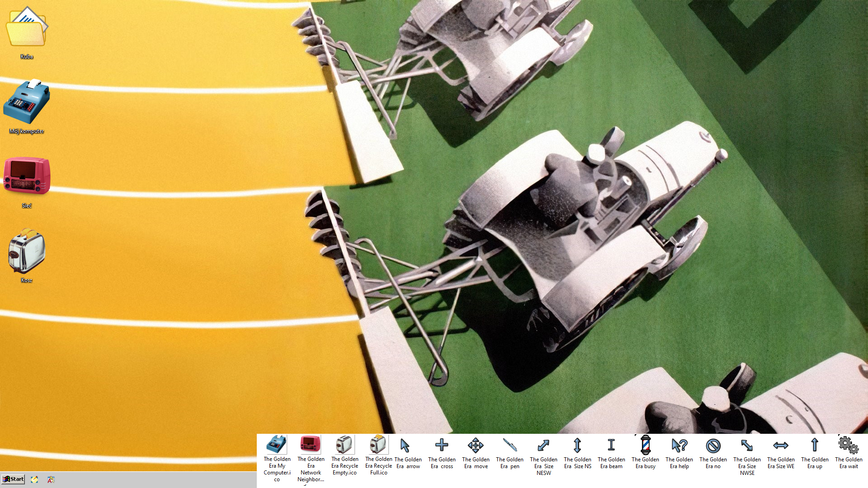Image resolution: width=868 pixels, height=488 pixels.
Task: Open the Kuba folder icon
Action: tap(27, 28)
